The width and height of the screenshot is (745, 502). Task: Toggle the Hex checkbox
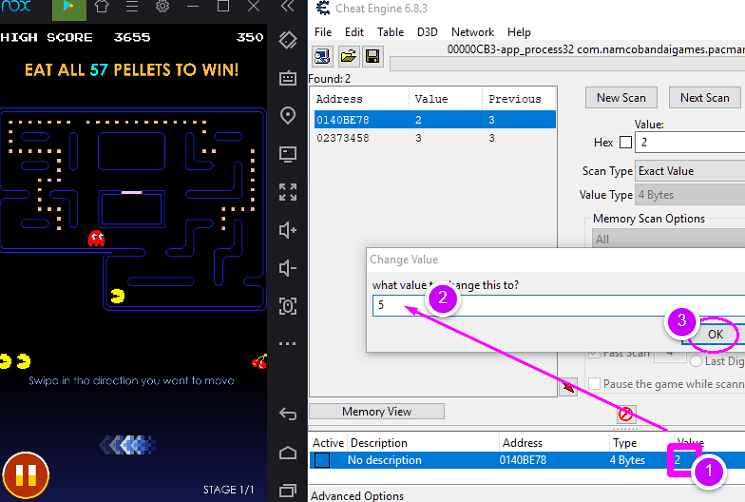pos(626,142)
